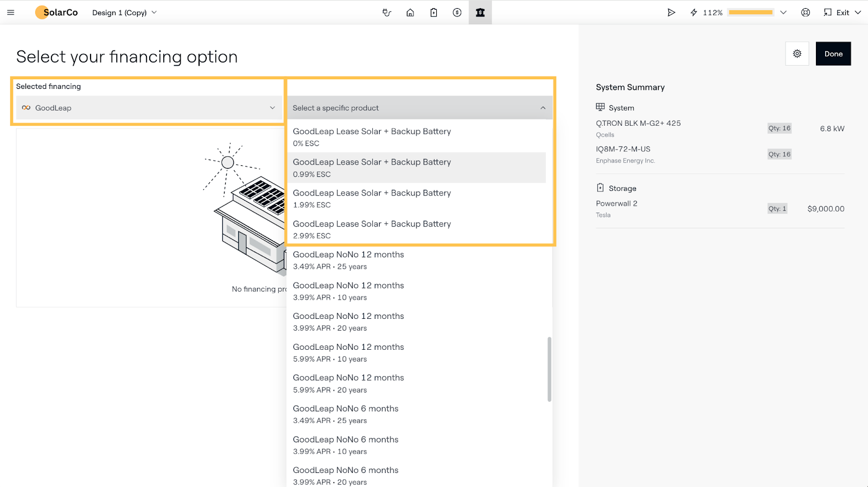Click the energy plug icon in toolbar
This screenshot has width=868, height=487.
[387, 12]
